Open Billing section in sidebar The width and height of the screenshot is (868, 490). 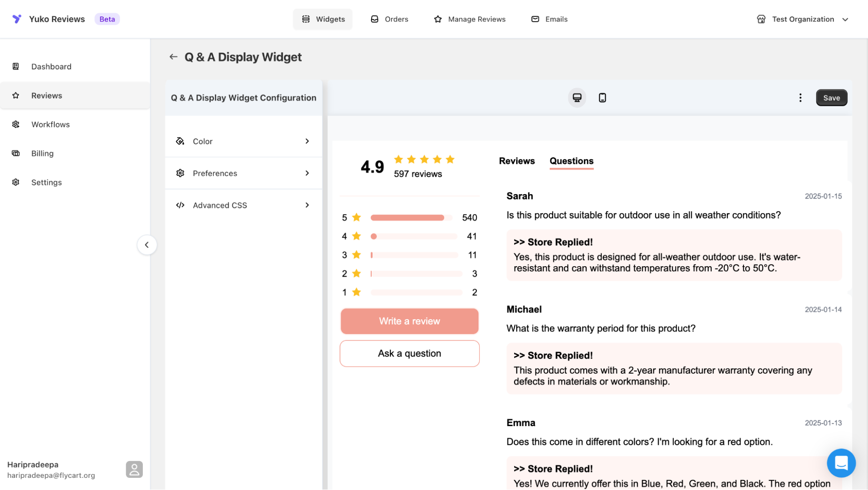coord(43,153)
